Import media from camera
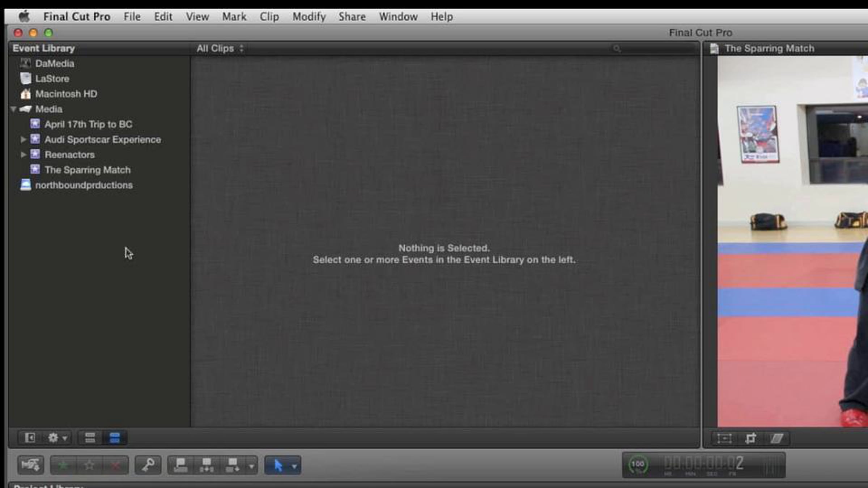868x488 pixels. point(31,465)
